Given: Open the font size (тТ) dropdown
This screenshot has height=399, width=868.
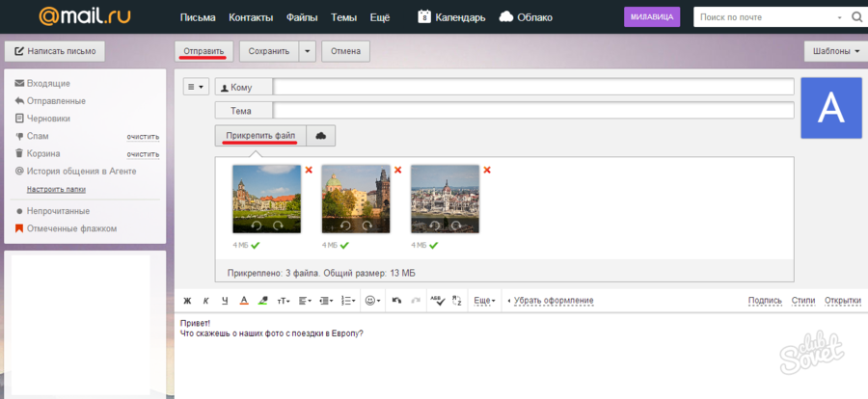Looking at the screenshot, I should coord(284,301).
